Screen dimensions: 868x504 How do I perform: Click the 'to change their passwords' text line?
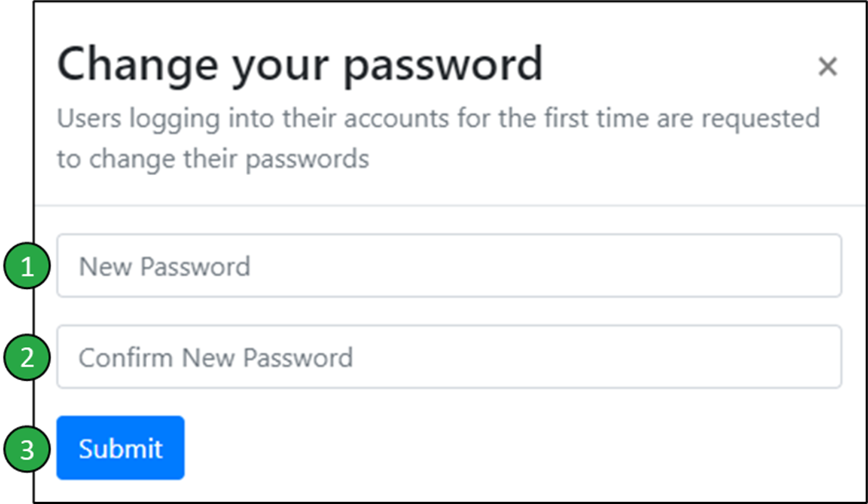click(x=213, y=159)
